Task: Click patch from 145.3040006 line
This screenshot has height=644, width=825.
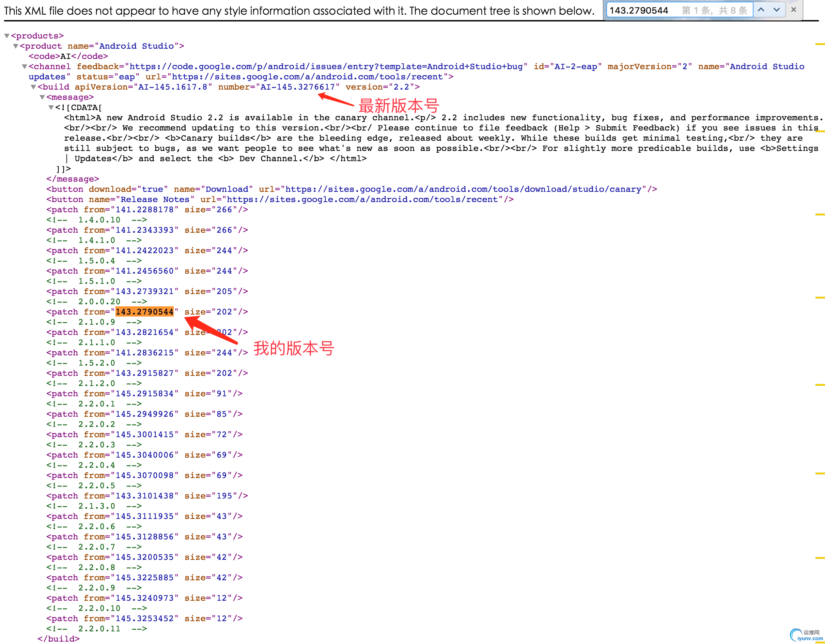Action: point(144,455)
